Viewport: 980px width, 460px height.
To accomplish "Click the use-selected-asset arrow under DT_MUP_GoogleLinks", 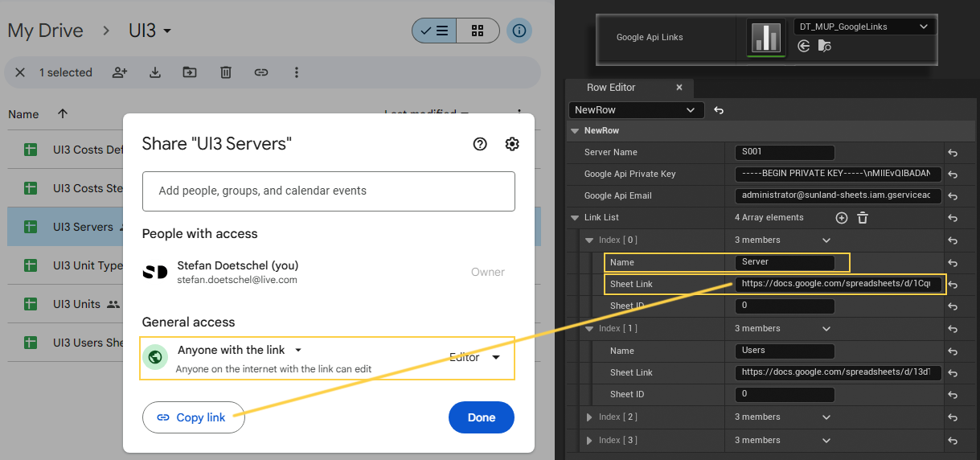I will pyautogui.click(x=803, y=47).
